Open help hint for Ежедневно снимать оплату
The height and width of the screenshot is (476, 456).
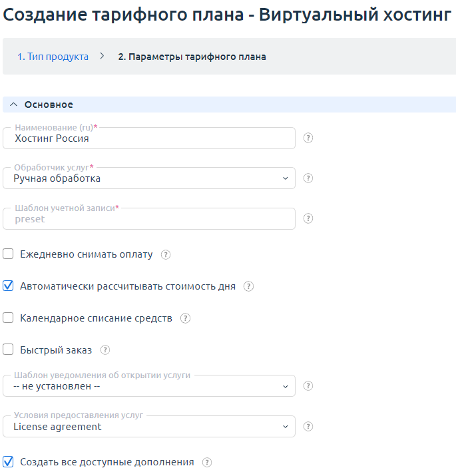click(x=166, y=254)
